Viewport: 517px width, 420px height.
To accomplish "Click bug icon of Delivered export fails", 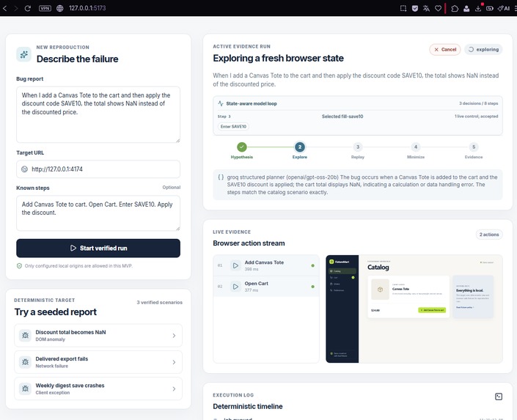I will pos(25,362).
